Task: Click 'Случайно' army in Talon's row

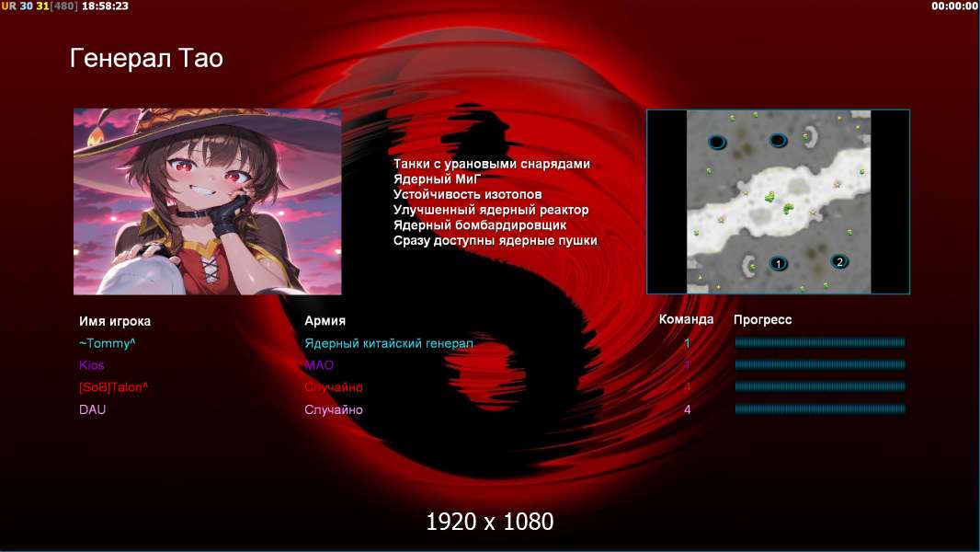Action: (x=333, y=387)
